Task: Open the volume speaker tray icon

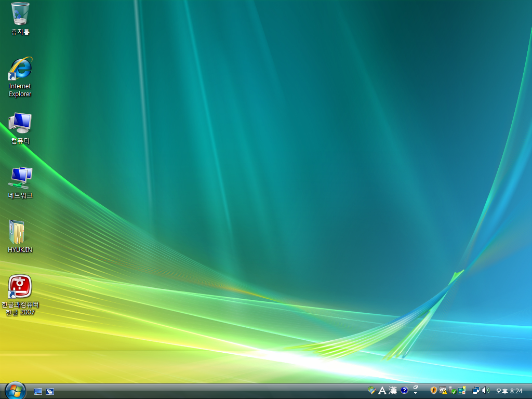Action: click(486, 391)
